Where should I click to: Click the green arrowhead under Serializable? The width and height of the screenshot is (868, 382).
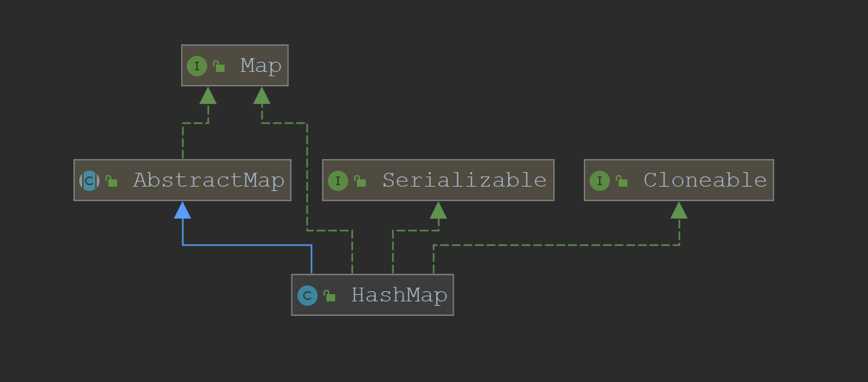pos(438,210)
